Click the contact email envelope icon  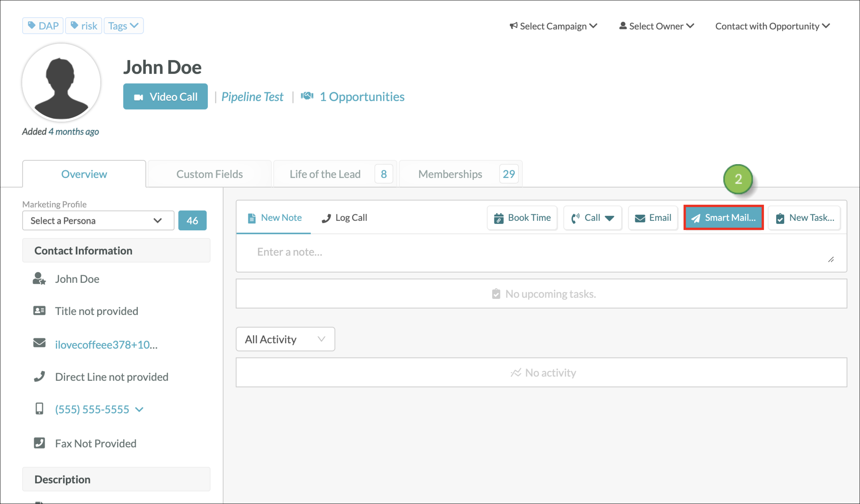tap(39, 343)
